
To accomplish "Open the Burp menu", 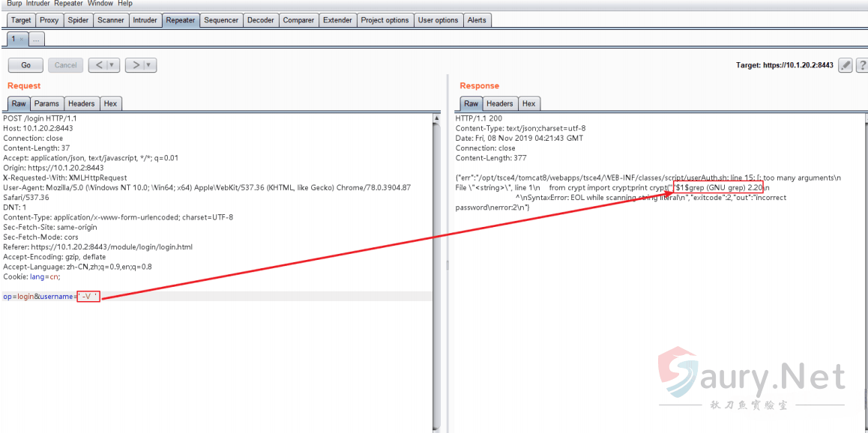I will pyautogui.click(x=14, y=4).
